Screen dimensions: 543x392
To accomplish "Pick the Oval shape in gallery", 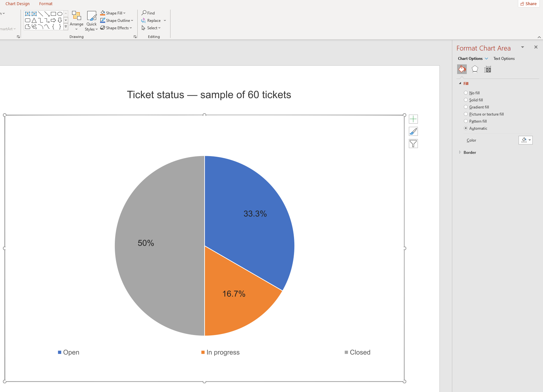I will click(60, 14).
